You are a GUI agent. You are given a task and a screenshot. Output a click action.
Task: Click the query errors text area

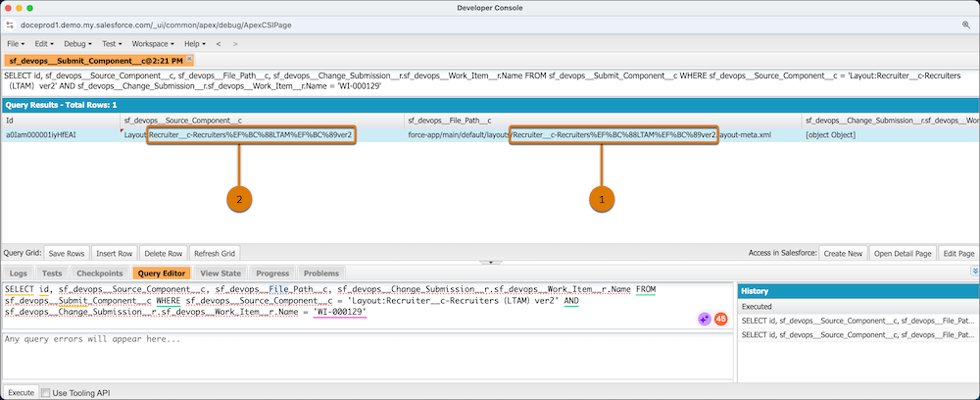pos(367,355)
